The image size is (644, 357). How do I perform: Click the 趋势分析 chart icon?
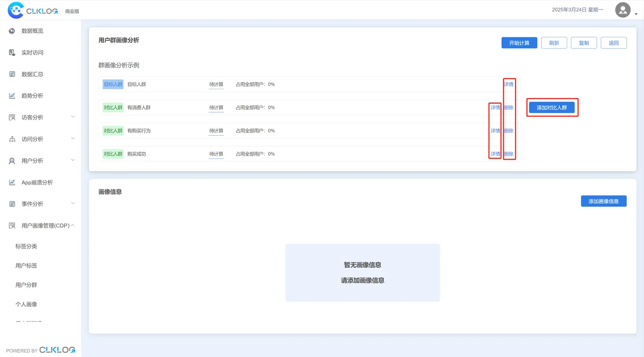tap(12, 96)
